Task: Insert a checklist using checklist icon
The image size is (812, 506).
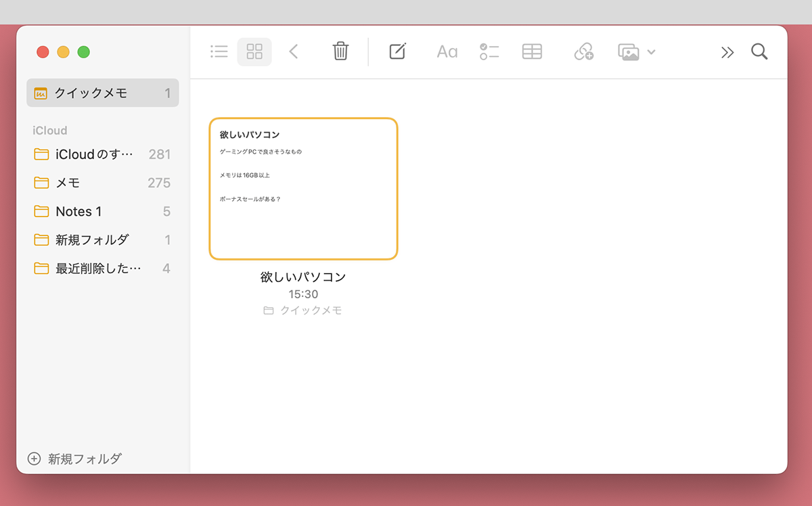Action: (489, 51)
